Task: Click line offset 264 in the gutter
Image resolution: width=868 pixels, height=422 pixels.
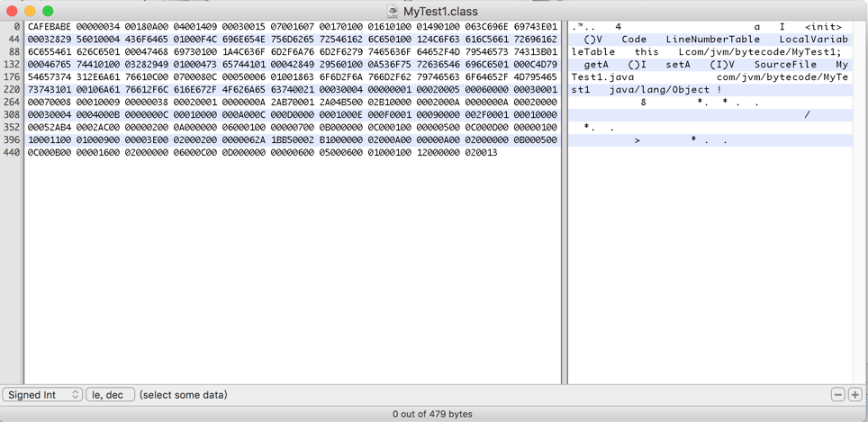Action: (x=13, y=103)
